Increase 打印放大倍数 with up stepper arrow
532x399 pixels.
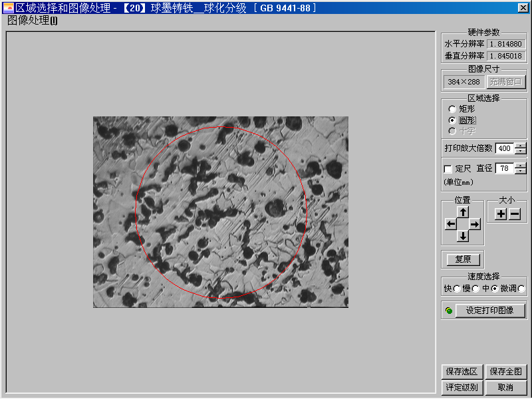coord(520,146)
